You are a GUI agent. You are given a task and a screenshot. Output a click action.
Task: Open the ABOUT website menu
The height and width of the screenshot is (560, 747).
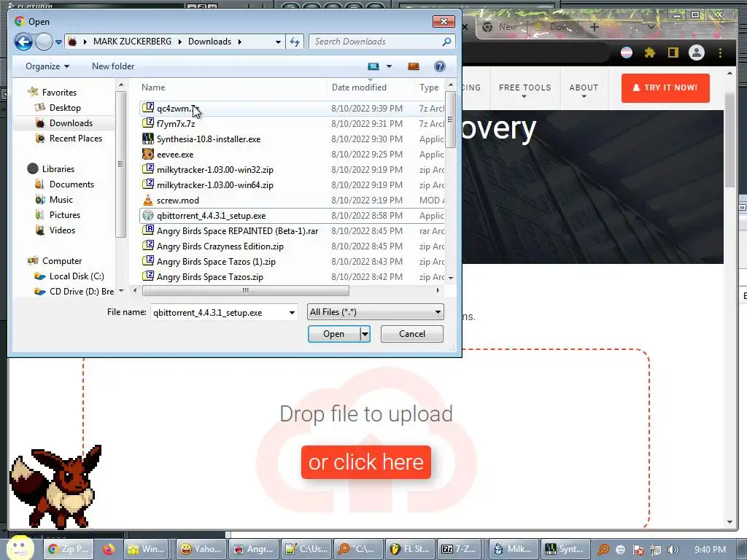pyautogui.click(x=584, y=88)
